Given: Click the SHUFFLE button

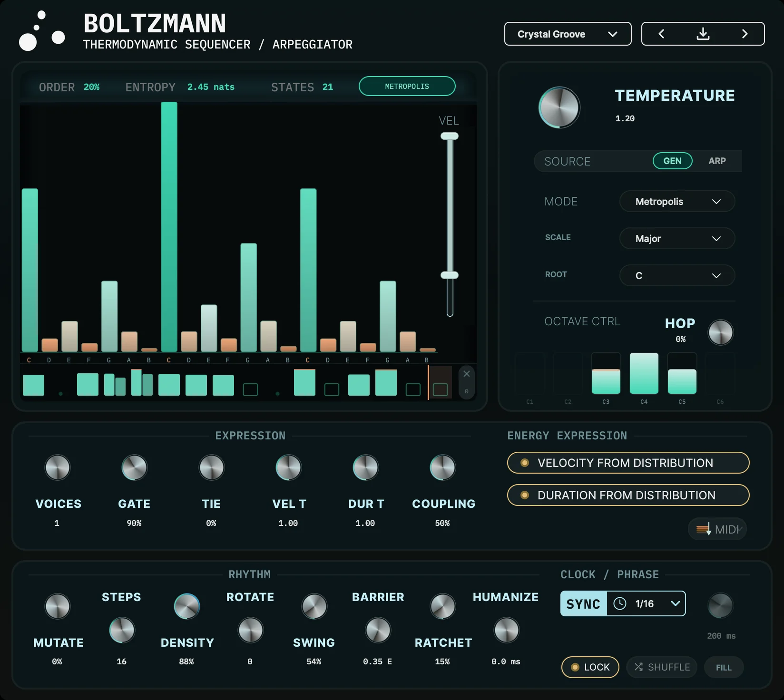Looking at the screenshot, I should coord(661,667).
